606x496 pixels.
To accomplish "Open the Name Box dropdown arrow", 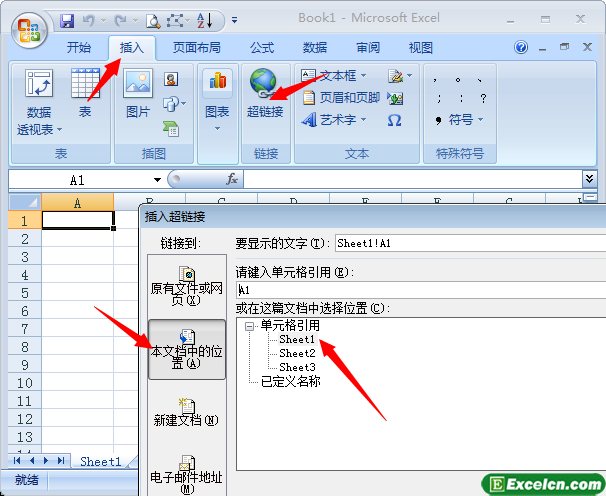I will click(157, 180).
